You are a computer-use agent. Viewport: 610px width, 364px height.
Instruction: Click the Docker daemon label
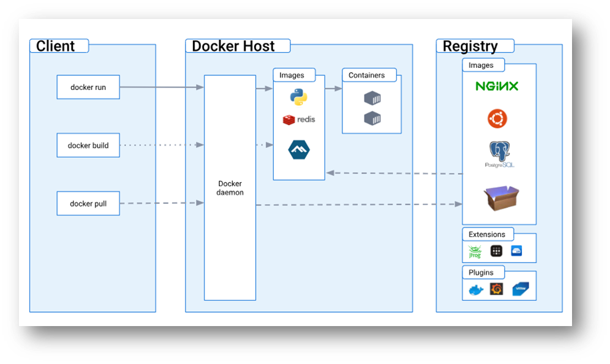click(230, 188)
